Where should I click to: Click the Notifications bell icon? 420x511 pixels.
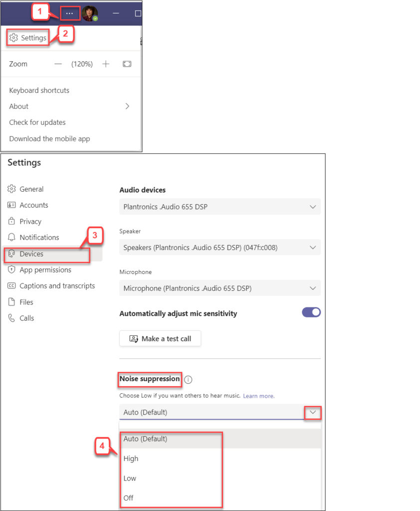pyautogui.click(x=12, y=237)
